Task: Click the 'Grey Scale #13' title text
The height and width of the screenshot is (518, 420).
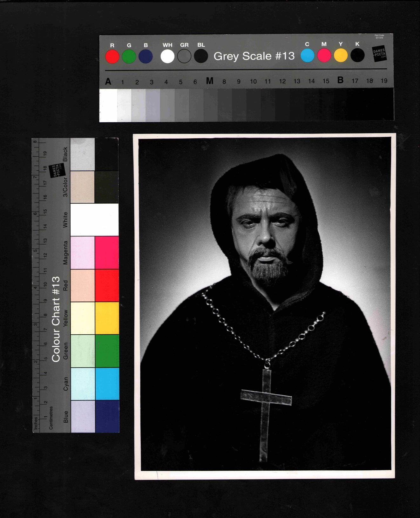Action: [254, 56]
